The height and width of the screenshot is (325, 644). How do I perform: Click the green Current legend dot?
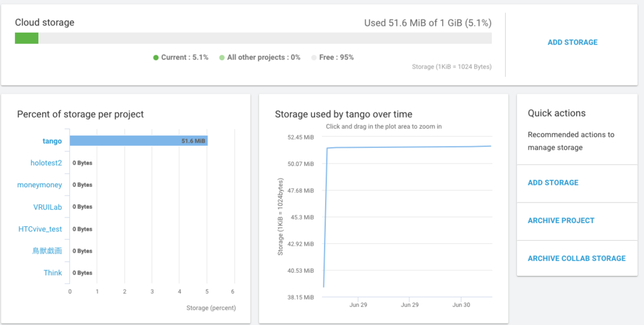pos(156,58)
